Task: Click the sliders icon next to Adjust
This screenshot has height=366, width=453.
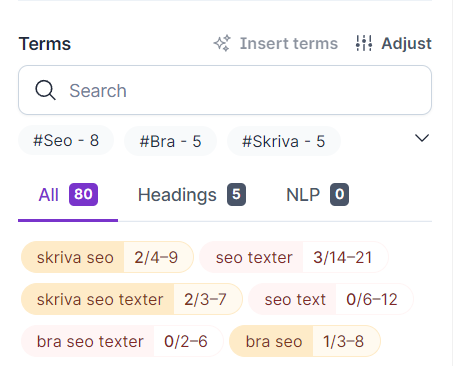Action: (x=364, y=43)
